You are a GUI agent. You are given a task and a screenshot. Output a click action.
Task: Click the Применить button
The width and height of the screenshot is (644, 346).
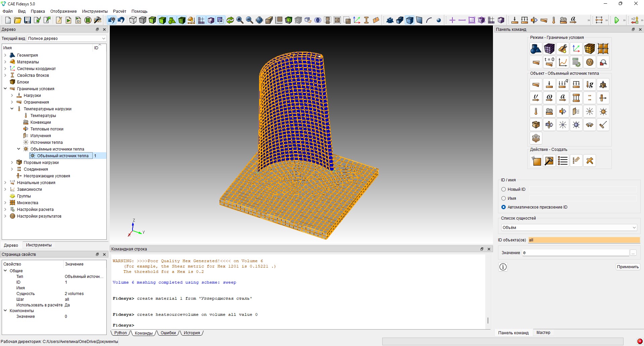click(x=628, y=267)
